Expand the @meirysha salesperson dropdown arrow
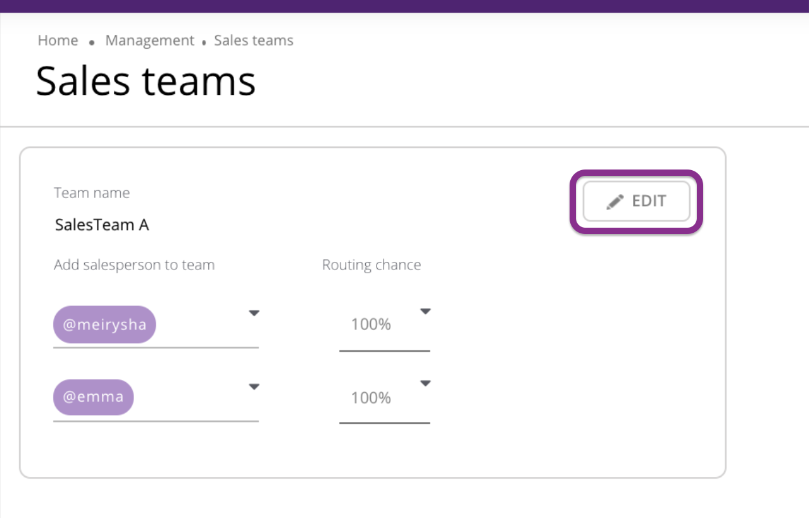This screenshot has height=518, width=812. point(254,313)
